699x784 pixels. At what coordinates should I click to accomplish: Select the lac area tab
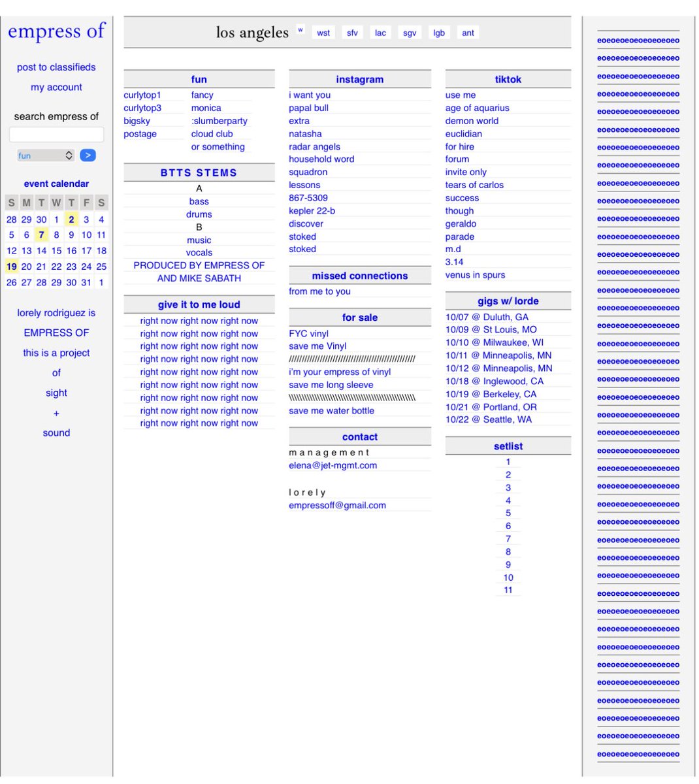pos(380,33)
